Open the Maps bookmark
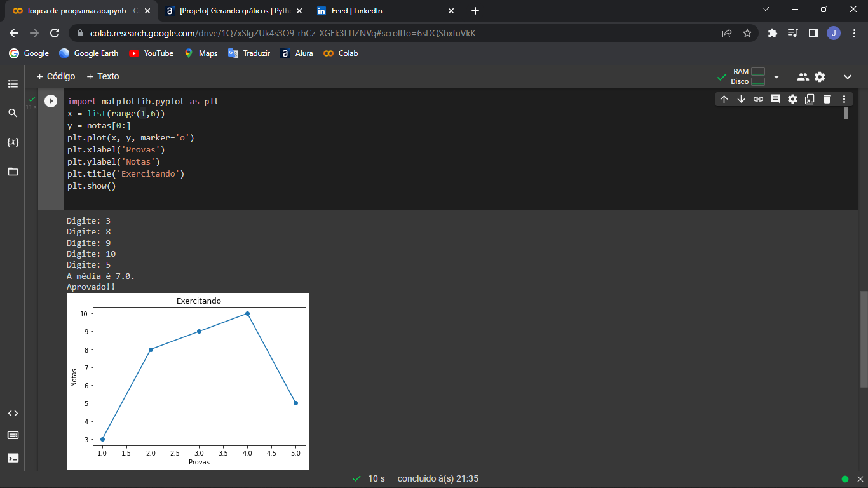This screenshot has height=488, width=868. 201,53
